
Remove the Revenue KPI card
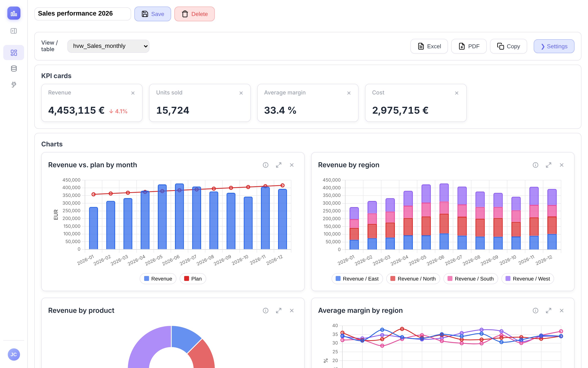[133, 93]
